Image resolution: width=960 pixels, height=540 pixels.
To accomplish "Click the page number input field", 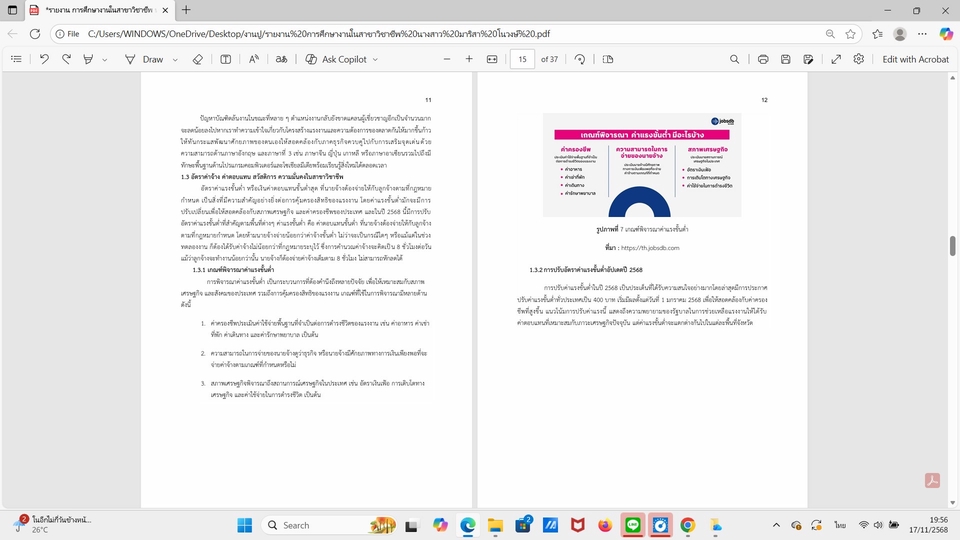I will (522, 59).
